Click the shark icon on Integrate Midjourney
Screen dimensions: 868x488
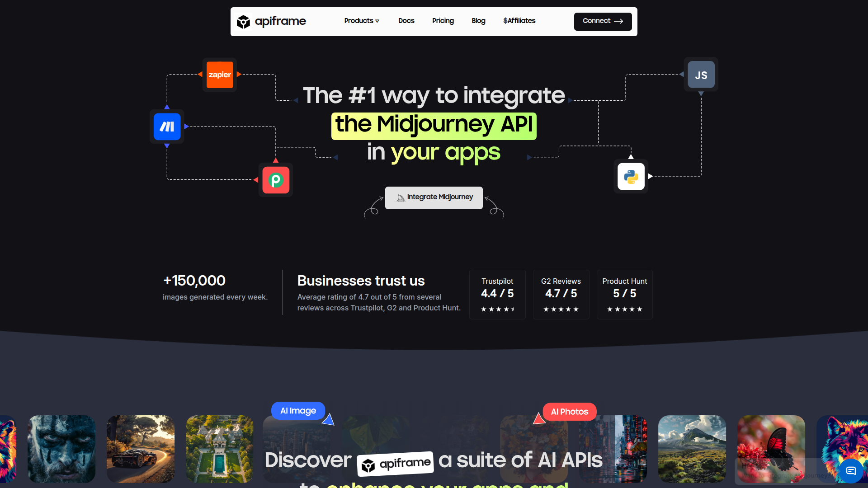[x=401, y=197]
